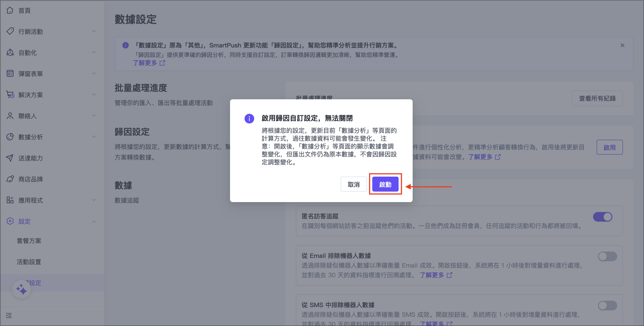Image resolution: width=644 pixels, height=326 pixels.
Task: Click the 啟用 button for 歸因設定
Action: tap(610, 147)
